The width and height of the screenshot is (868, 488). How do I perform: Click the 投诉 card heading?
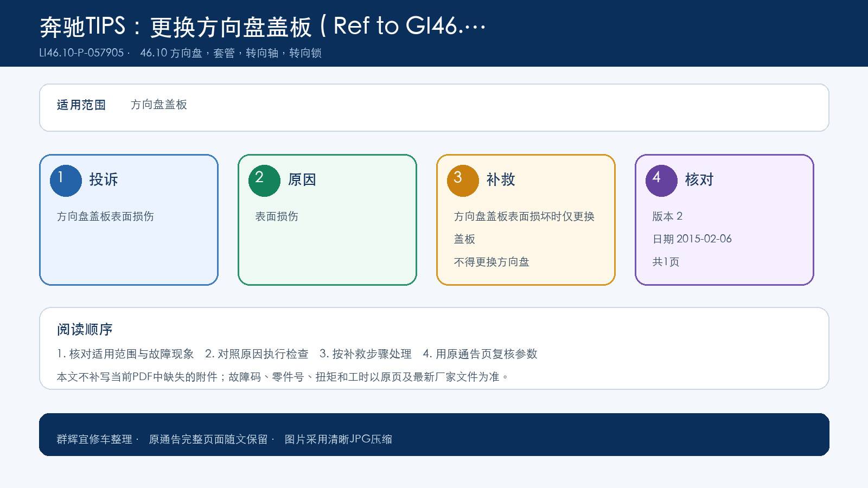(104, 179)
